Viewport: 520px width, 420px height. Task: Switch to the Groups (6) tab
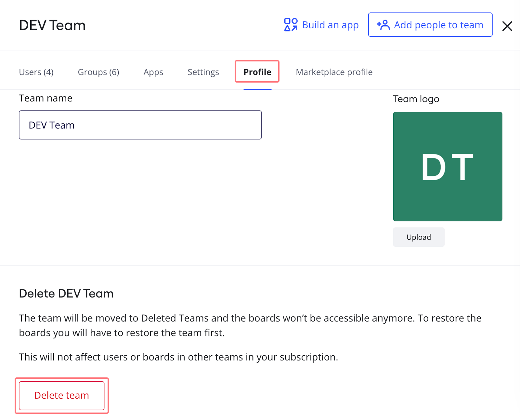tap(98, 72)
